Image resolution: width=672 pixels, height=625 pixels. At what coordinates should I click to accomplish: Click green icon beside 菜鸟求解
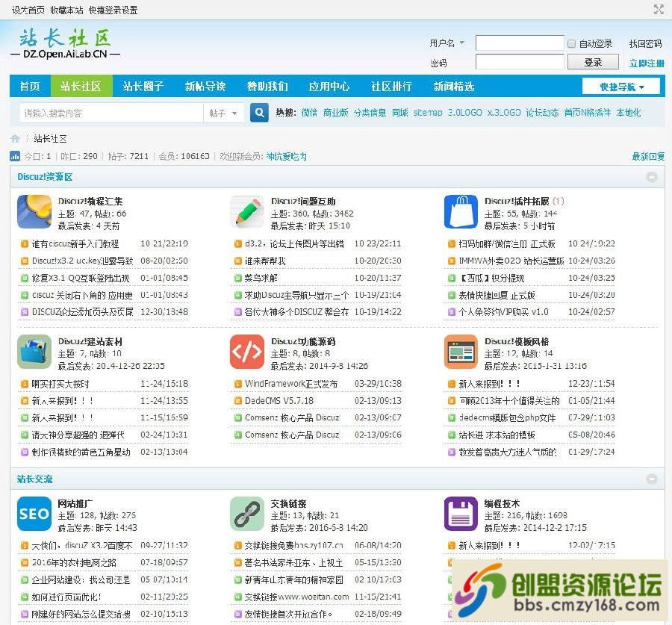point(238,279)
